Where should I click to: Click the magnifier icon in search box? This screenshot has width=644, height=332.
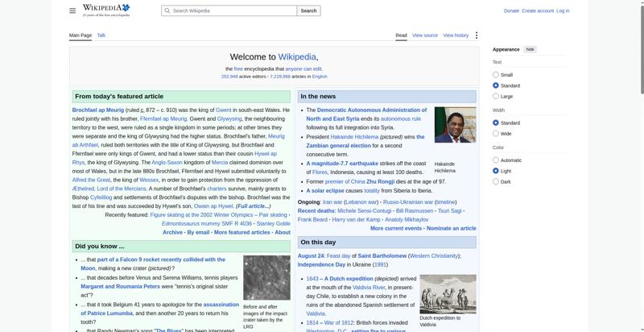pyautogui.click(x=167, y=10)
